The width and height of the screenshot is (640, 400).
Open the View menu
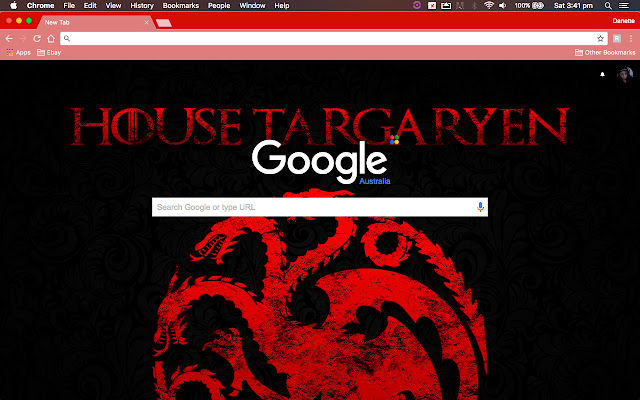coord(113,5)
